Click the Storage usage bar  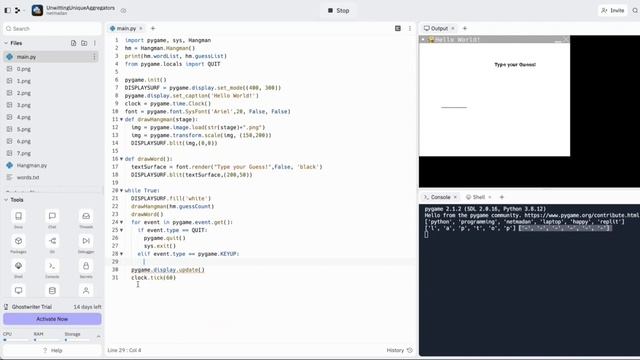77,339
